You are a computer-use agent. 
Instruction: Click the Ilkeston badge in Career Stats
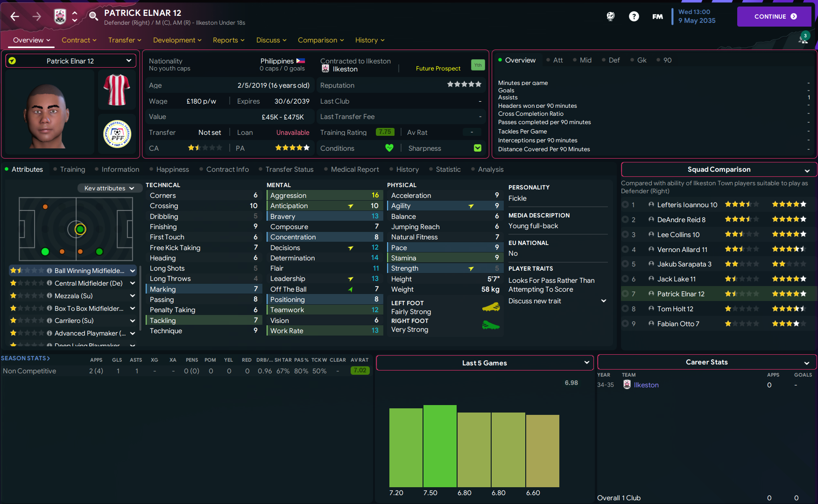627,385
